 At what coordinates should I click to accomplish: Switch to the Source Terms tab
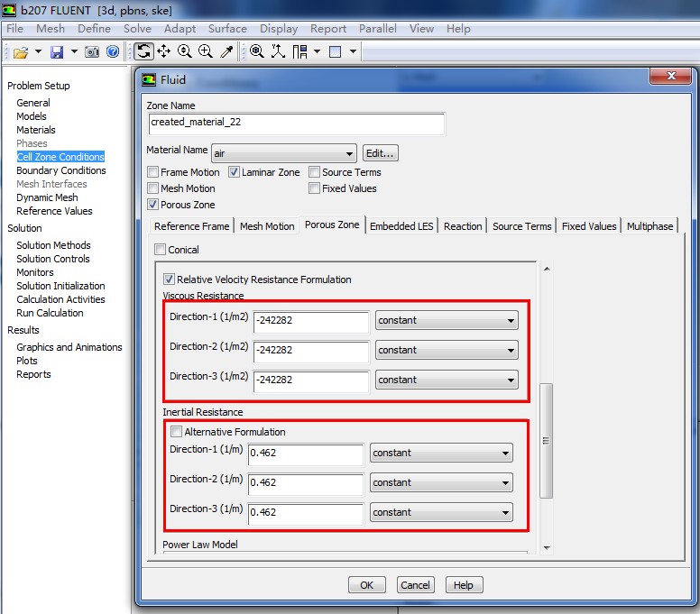[522, 226]
